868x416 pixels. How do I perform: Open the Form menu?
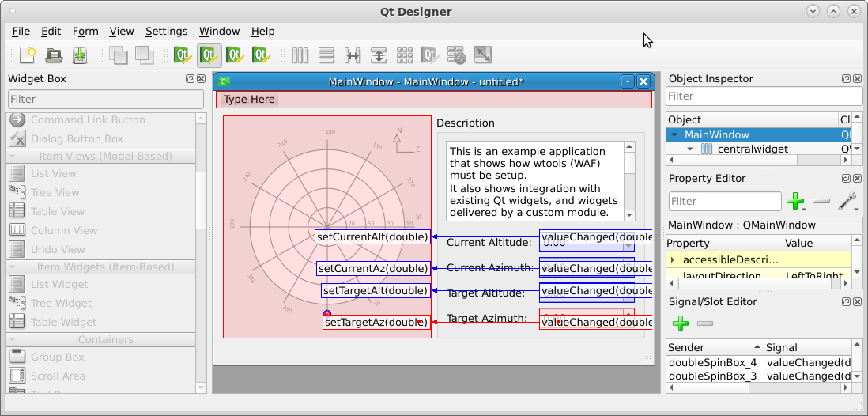pos(85,32)
